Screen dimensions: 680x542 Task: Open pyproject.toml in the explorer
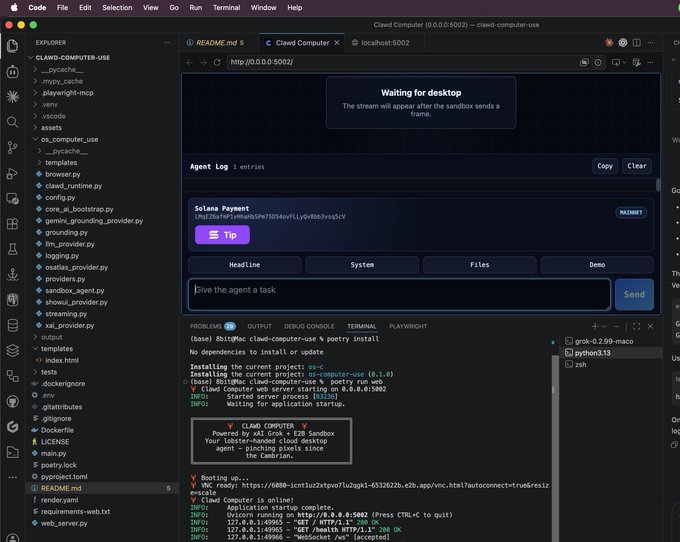click(x=64, y=477)
